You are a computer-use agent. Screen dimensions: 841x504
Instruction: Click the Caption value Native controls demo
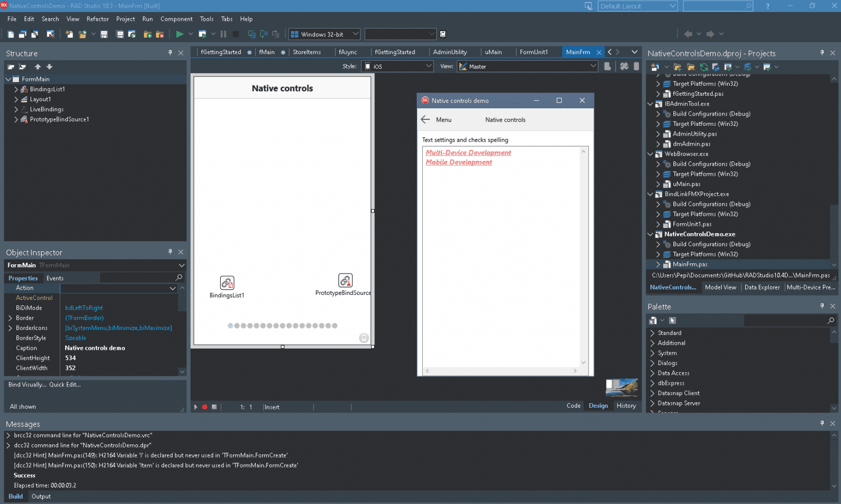[95, 348]
